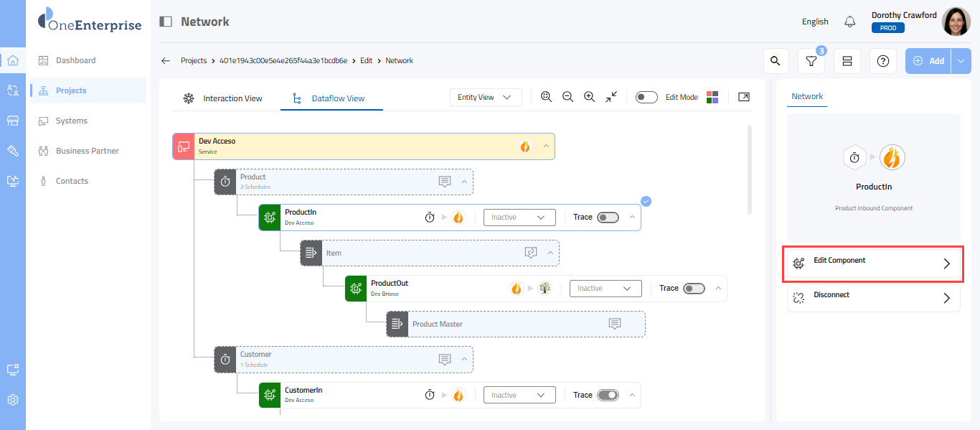Image resolution: width=980 pixels, height=430 pixels.
Task: Click the color legend swatch grid
Action: [x=712, y=97]
